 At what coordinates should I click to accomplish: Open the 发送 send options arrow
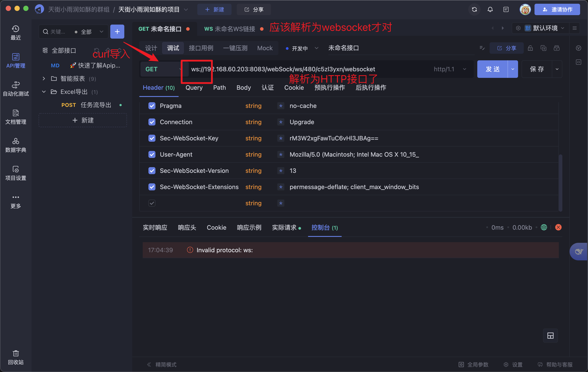click(513, 69)
